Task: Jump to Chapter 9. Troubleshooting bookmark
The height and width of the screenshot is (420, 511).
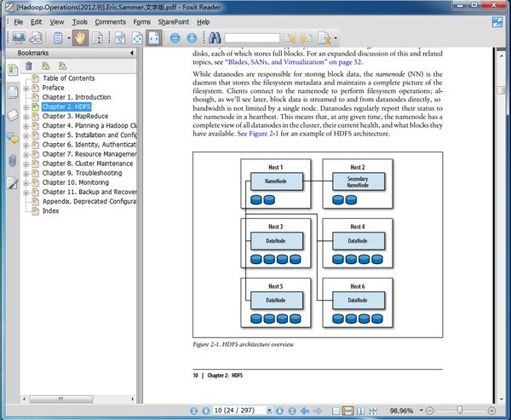Action: (82, 173)
